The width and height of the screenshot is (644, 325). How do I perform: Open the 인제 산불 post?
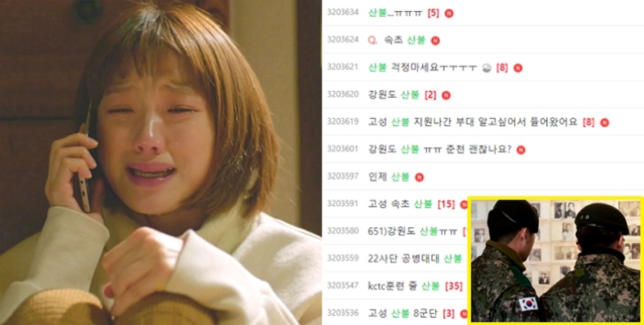click(389, 177)
